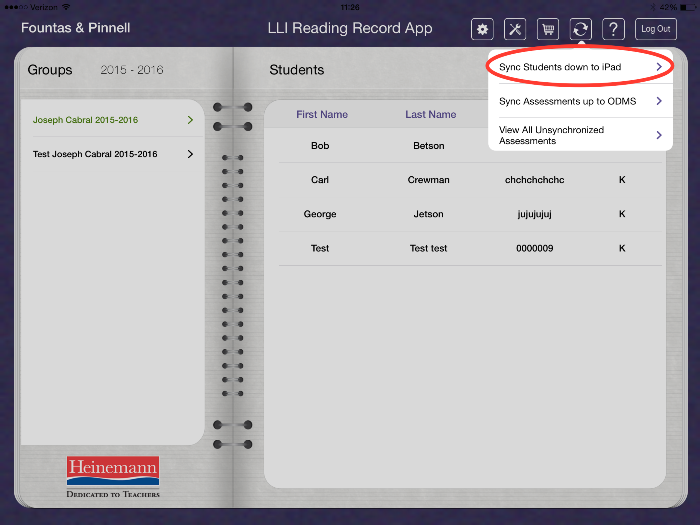Viewport: 700px width, 525px height.
Task: Open the help question mark icon
Action: click(x=614, y=29)
